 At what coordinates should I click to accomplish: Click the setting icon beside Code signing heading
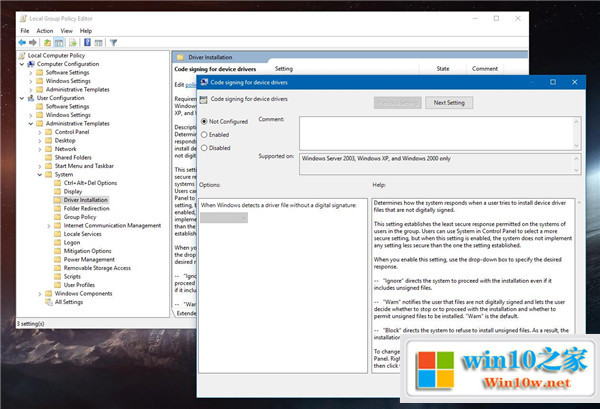[x=204, y=99]
